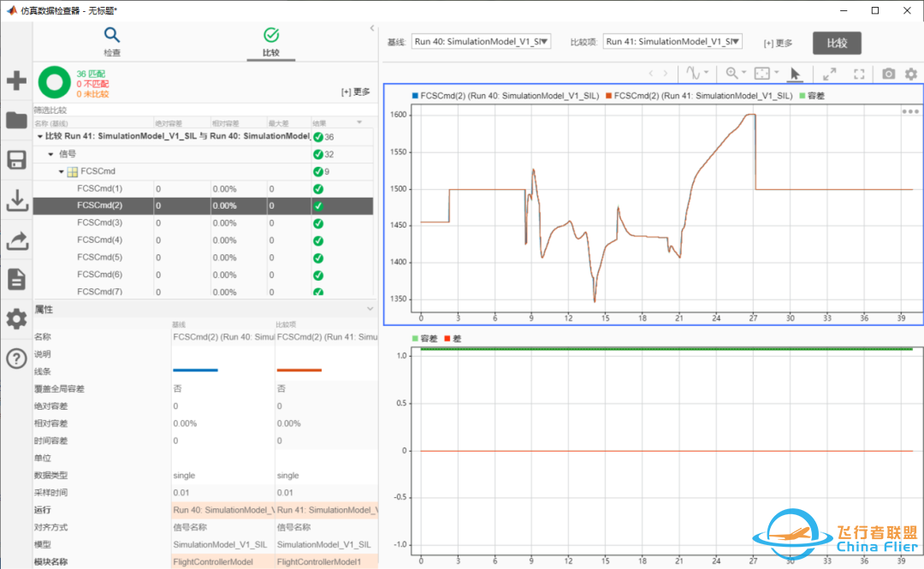Click the expand diagonal arrows icon

830,74
